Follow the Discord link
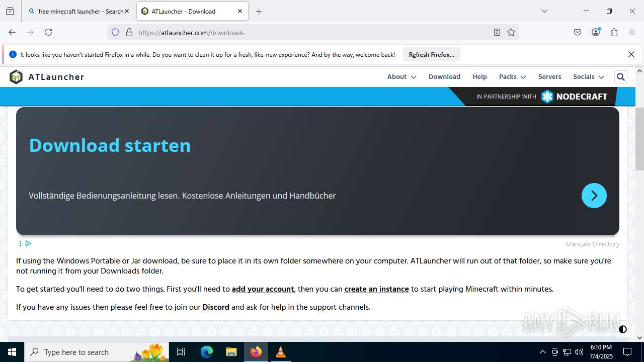The height and width of the screenshot is (362, 644). 216,307
